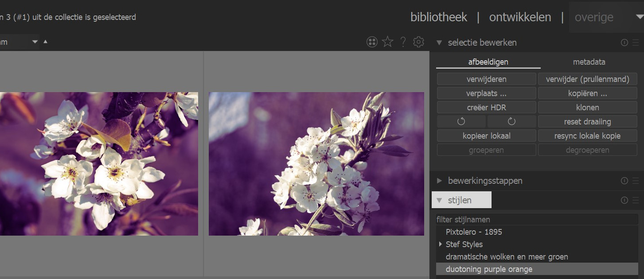Viewport: 644px width, 279px height.
Task: Rotate selection clockwise
Action: pyautogui.click(x=511, y=122)
